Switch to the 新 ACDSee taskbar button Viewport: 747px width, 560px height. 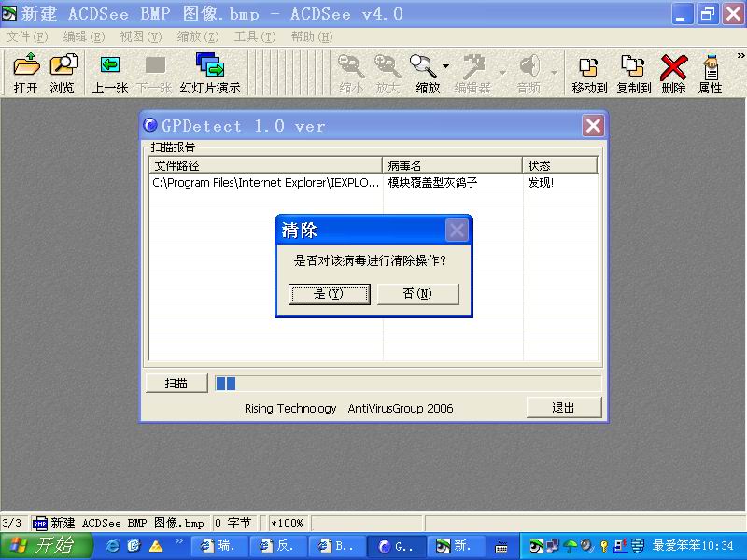[456, 546]
